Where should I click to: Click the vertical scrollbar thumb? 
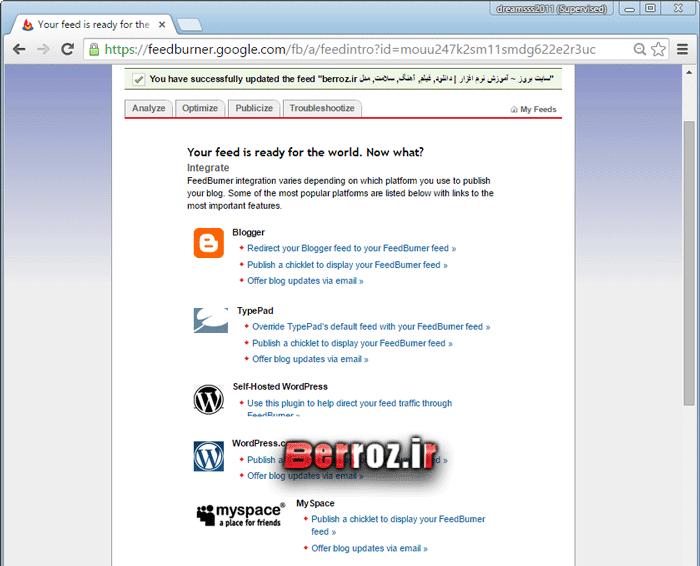[689, 263]
